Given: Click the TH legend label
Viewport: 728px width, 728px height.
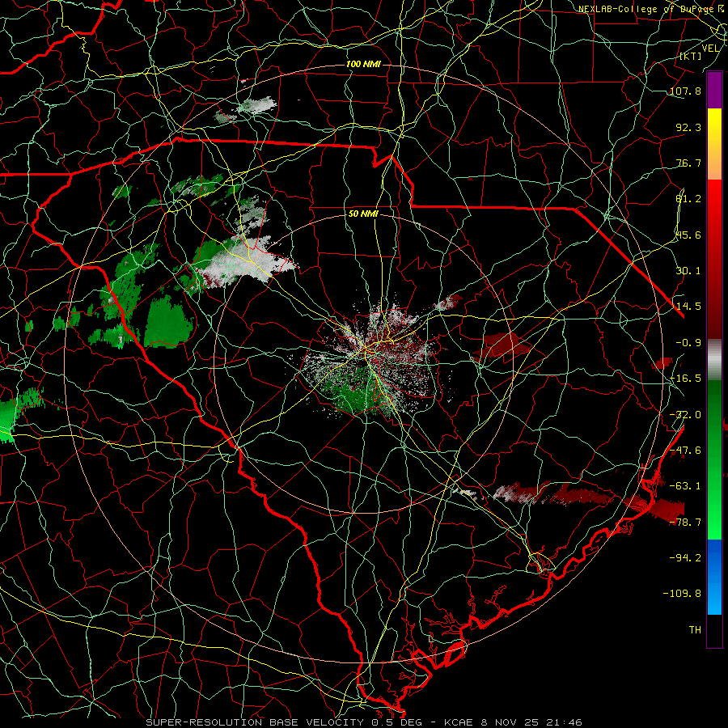Looking at the screenshot, I should 695,630.
